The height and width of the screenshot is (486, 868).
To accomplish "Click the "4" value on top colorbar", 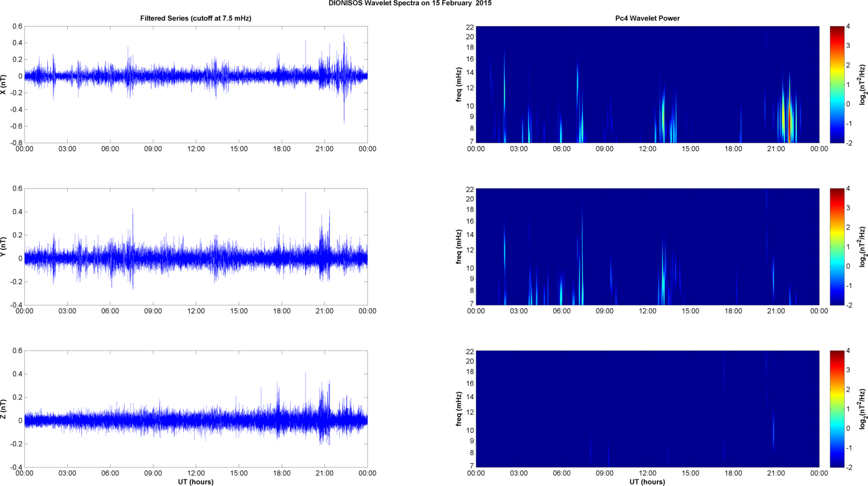I will click(848, 26).
